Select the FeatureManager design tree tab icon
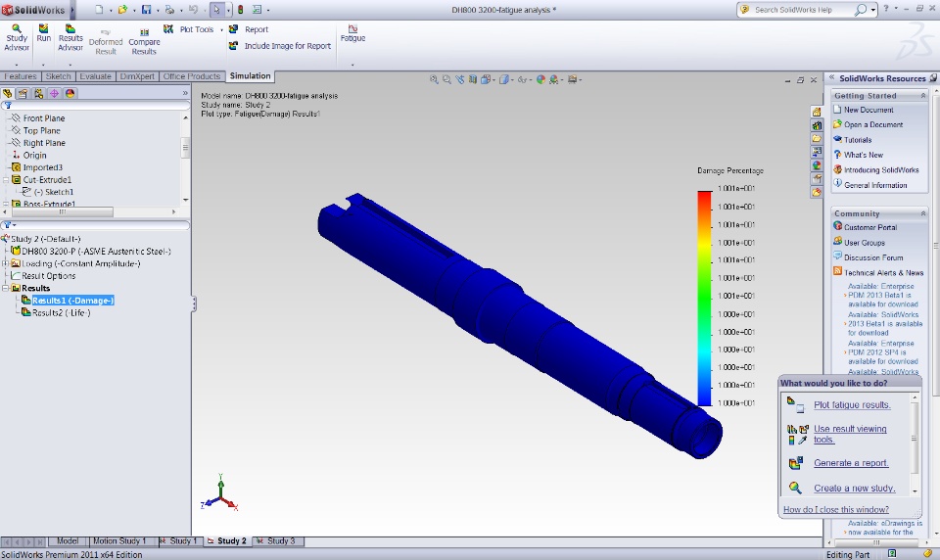This screenshot has height=560, width=940. (x=7, y=93)
